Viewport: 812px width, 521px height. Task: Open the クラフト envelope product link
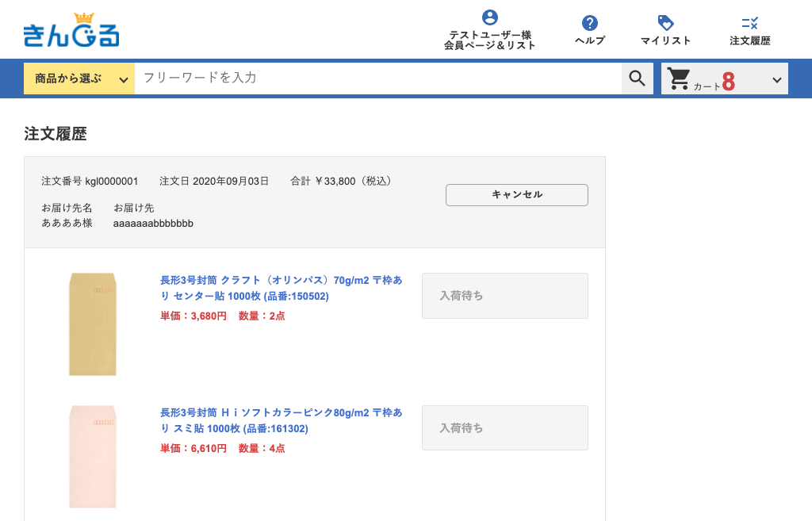tap(281, 288)
